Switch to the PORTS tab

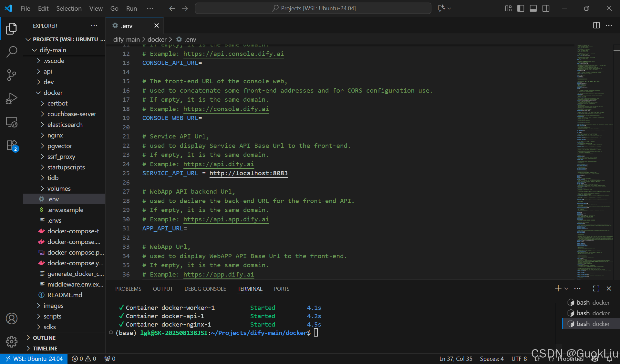coord(282,289)
